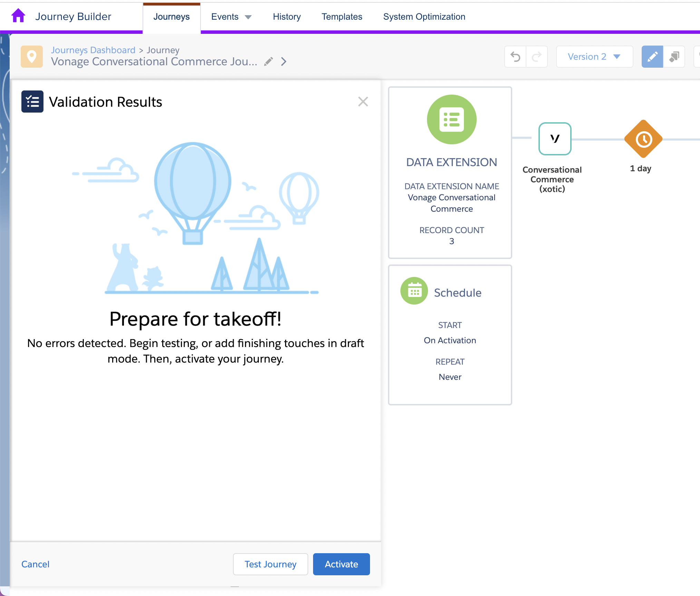Open the 1 day wait activity

coord(643,139)
